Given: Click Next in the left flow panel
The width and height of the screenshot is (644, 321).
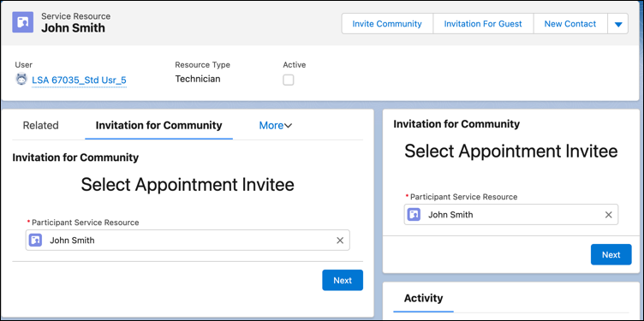Looking at the screenshot, I should [x=343, y=280].
